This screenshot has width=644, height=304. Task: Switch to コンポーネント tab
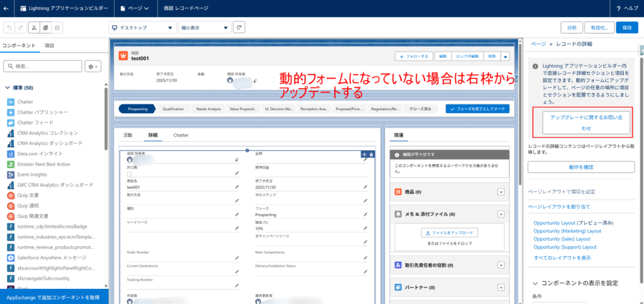tap(19, 45)
